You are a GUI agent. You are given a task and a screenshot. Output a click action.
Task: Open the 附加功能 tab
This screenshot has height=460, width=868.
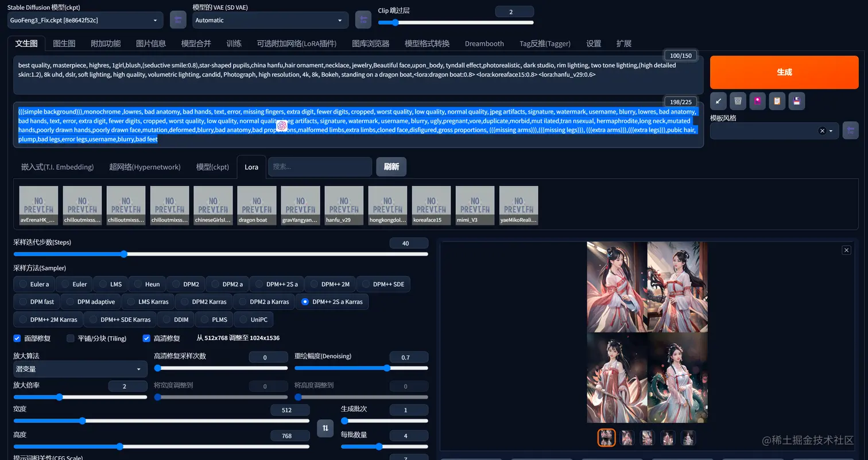click(x=106, y=44)
